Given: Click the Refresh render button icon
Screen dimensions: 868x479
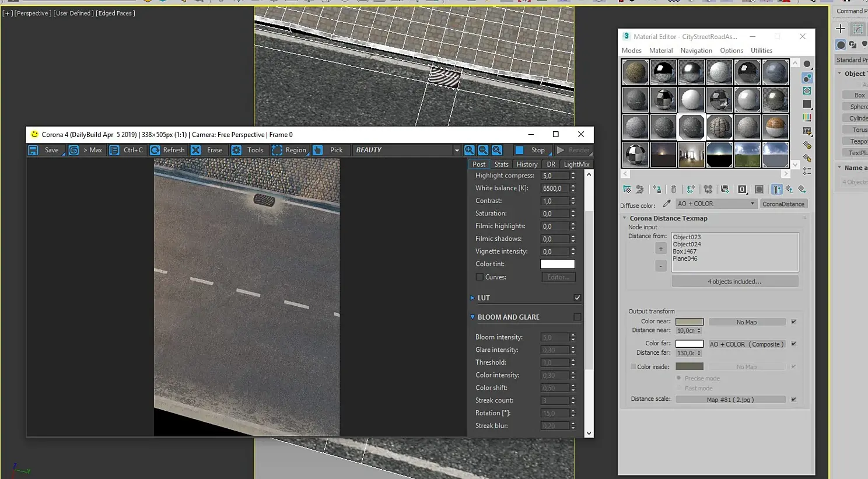Looking at the screenshot, I should click(155, 150).
